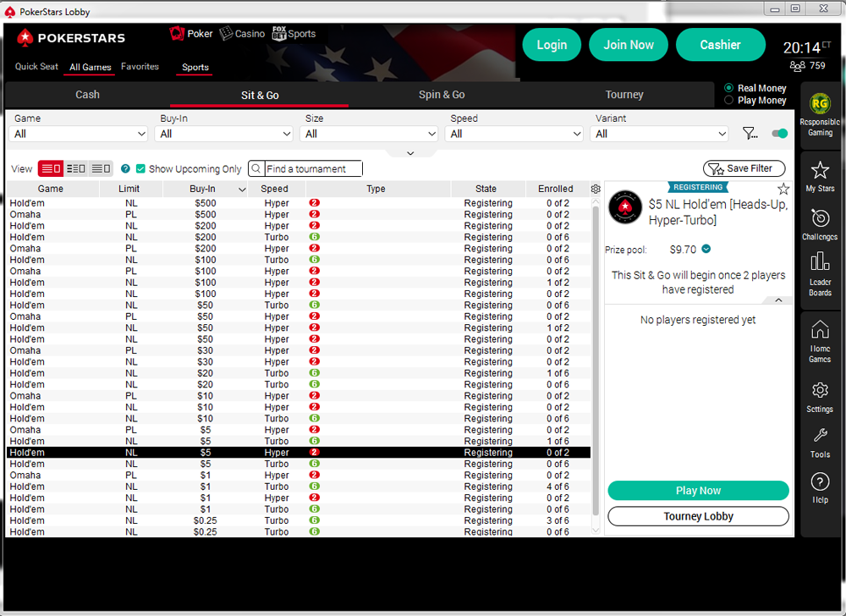Open table column settings gear
This screenshot has height=616, width=846.
pyautogui.click(x=596, y=189)
